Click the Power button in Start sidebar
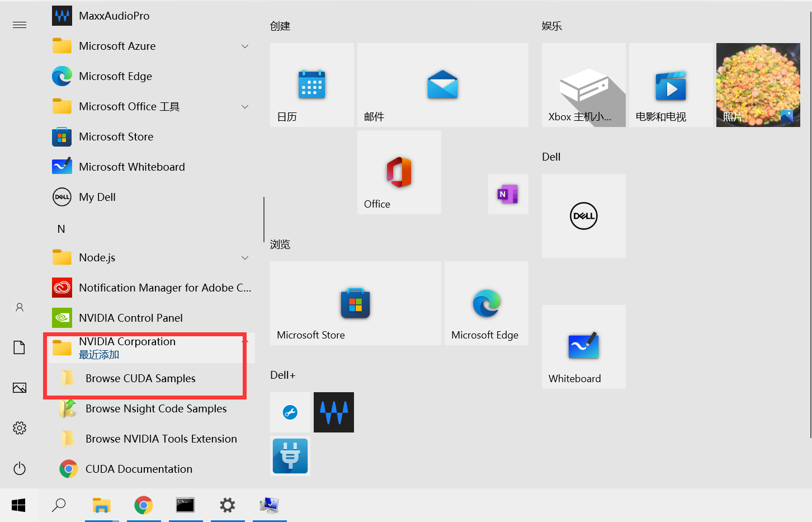The width and height of the screenshot is (812, 522). pyautogui.click(x=20, y=468)
